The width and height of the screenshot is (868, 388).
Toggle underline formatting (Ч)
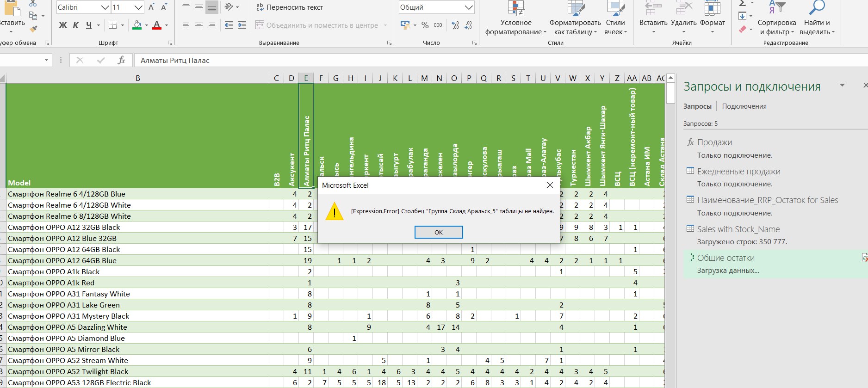click(89, 25)
